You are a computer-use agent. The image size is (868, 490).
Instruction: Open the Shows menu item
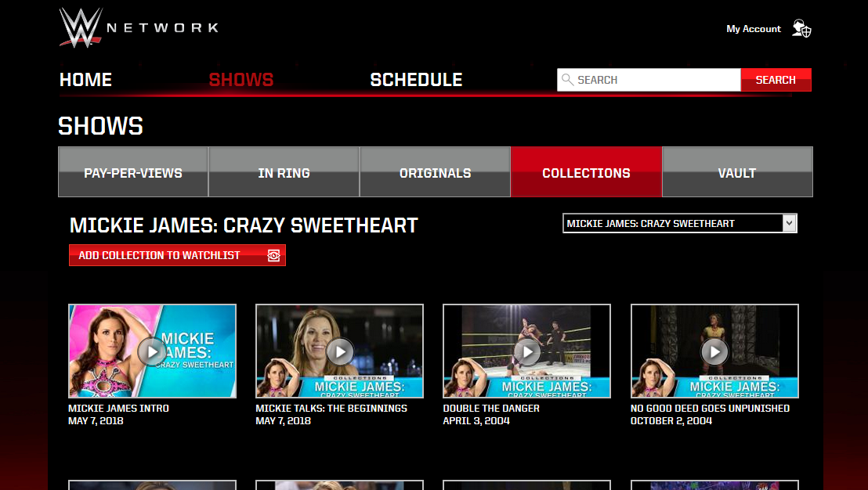[x=241, y=80]
